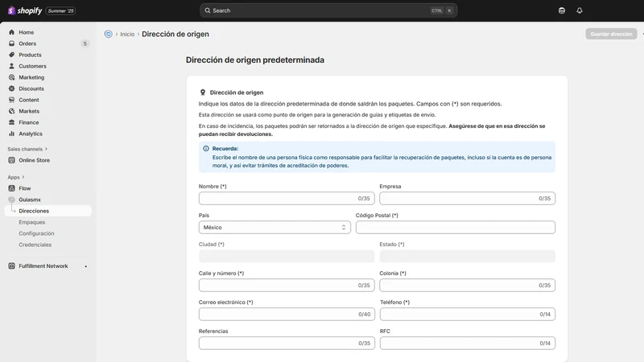Focus the top Search bar
This screenshot has width=644, height=362.
pyautogui.click(x=328, y=10)
